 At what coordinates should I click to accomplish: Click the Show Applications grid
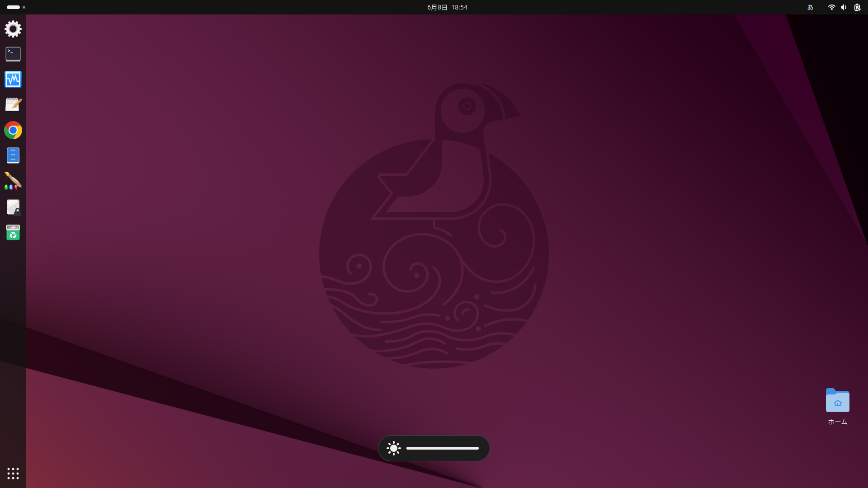(x=13, y=474)
